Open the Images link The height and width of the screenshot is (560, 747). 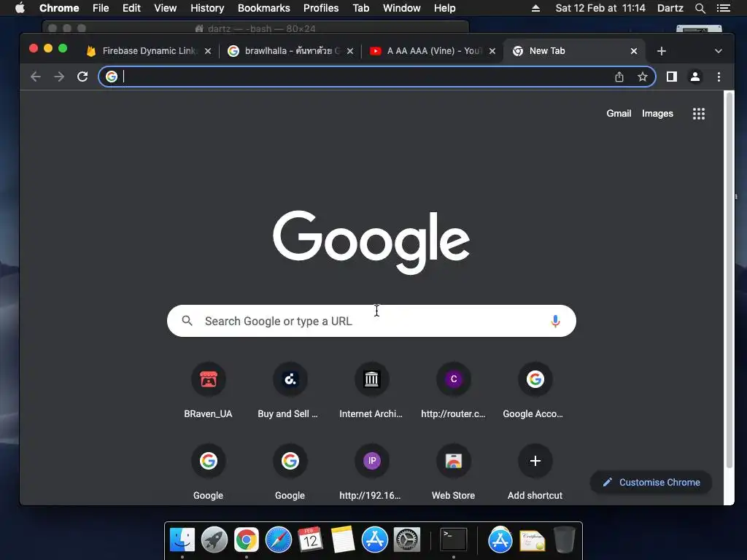tap(657, 113)
